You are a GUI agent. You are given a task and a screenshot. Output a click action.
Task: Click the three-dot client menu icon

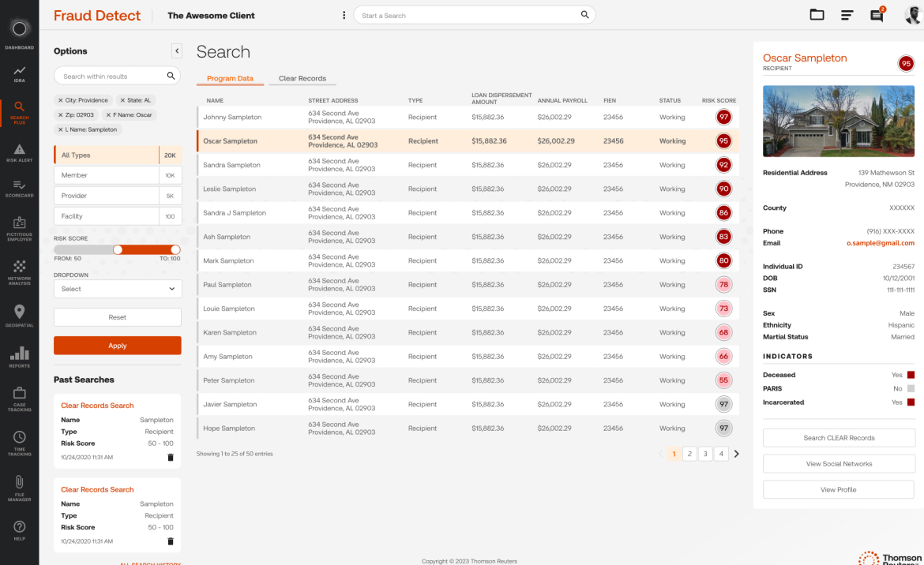click(344, 15)
